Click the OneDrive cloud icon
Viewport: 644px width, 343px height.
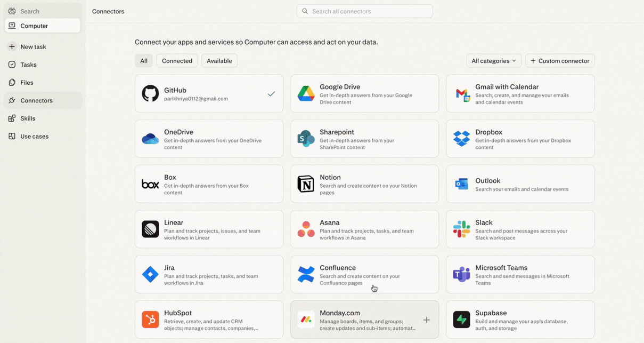pyautogui.click(x=150, y=139)
